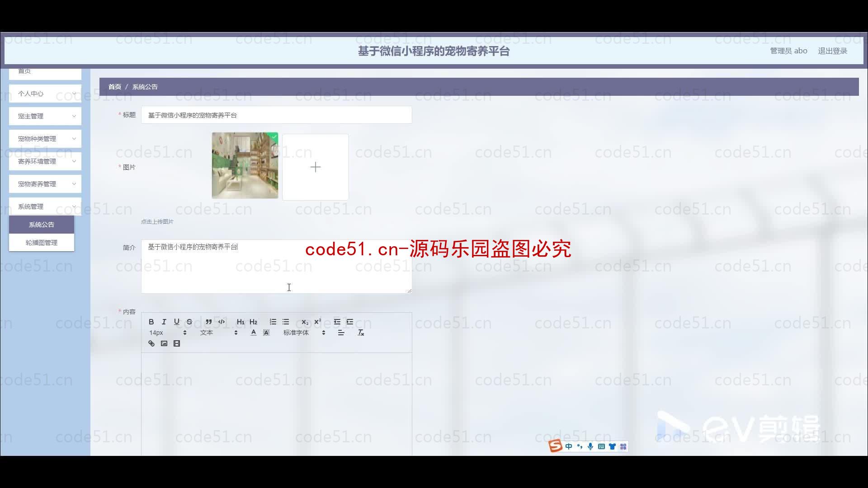Click the blockquote formatting icon

point(209,322)
